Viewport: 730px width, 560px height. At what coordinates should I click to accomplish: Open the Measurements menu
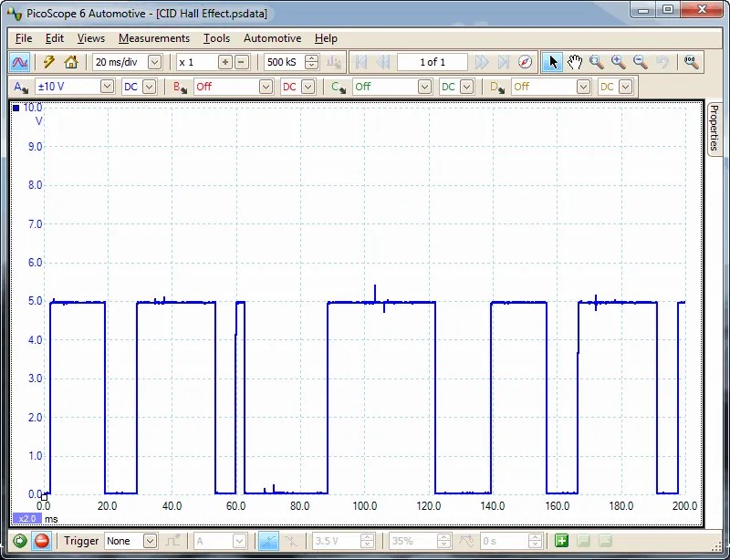coord(153,38)
